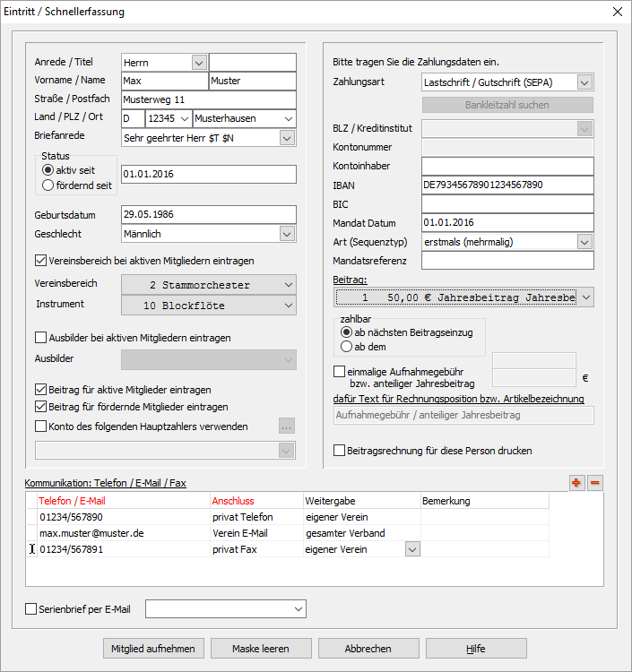Image resolution: width=632 pixels, height=672 pixels.
Task: Click the 'Mitglied aufnehmen' button
Action: pyautogui.click(x=152, y=649)
